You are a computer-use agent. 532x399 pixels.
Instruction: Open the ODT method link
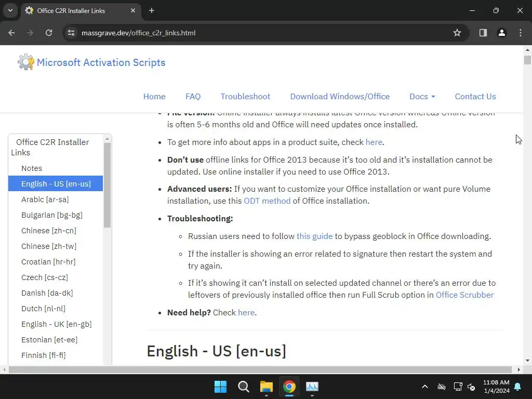click(267, 201)
